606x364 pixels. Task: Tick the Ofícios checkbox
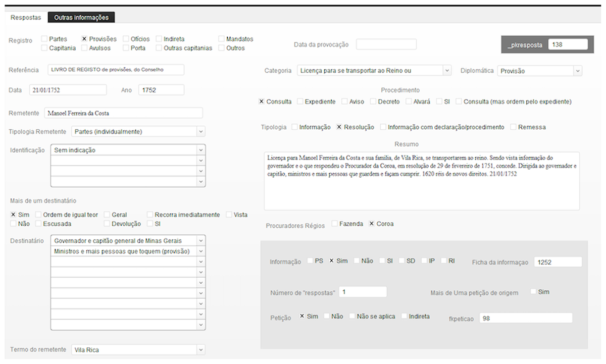(126, 39)
